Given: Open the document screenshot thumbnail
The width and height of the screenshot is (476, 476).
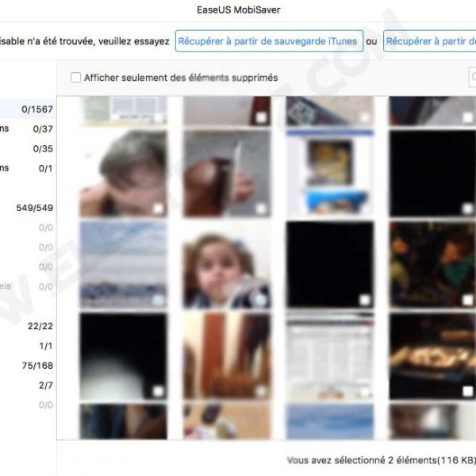Looking at the screenshot, I should 330,356.
